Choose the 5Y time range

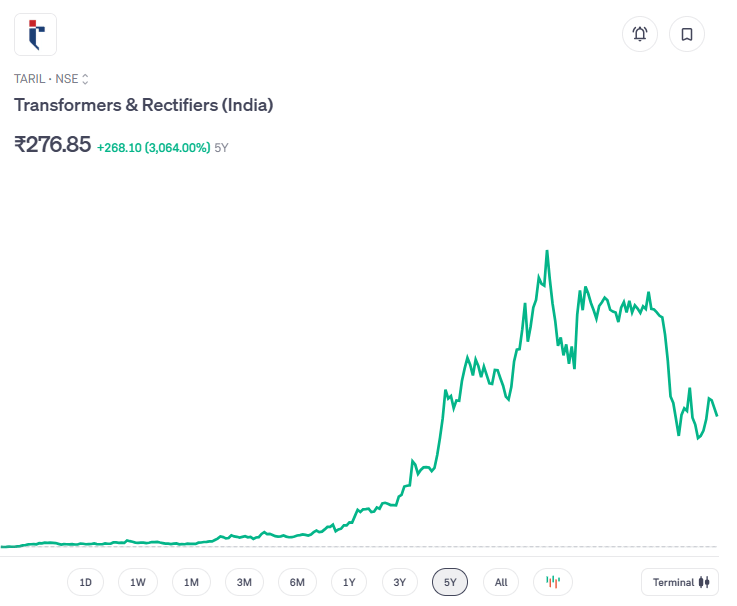(450, 582)
